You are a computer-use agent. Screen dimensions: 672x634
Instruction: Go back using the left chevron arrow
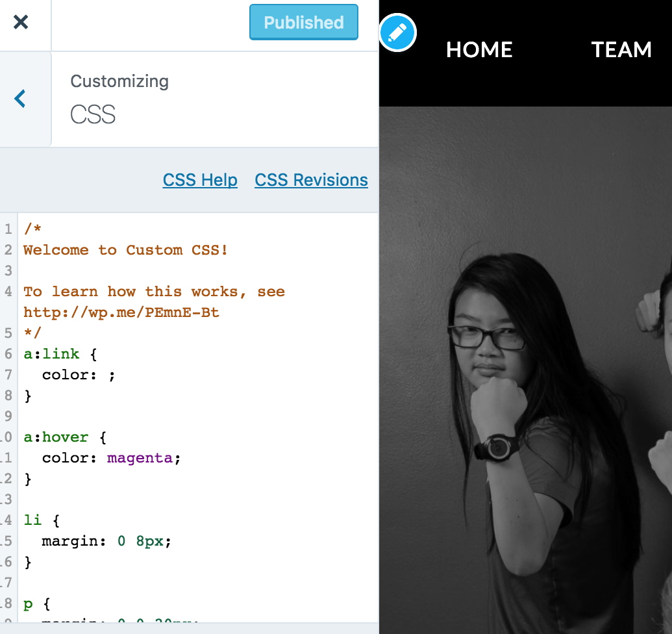click(20, 99)
